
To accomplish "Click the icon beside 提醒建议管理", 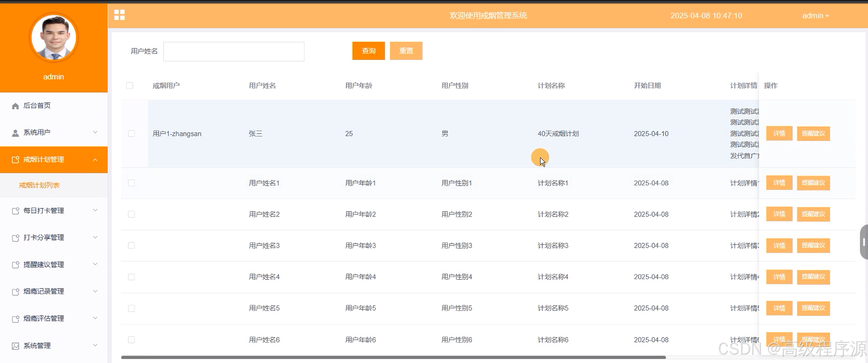I will click(x=15, y=265).
